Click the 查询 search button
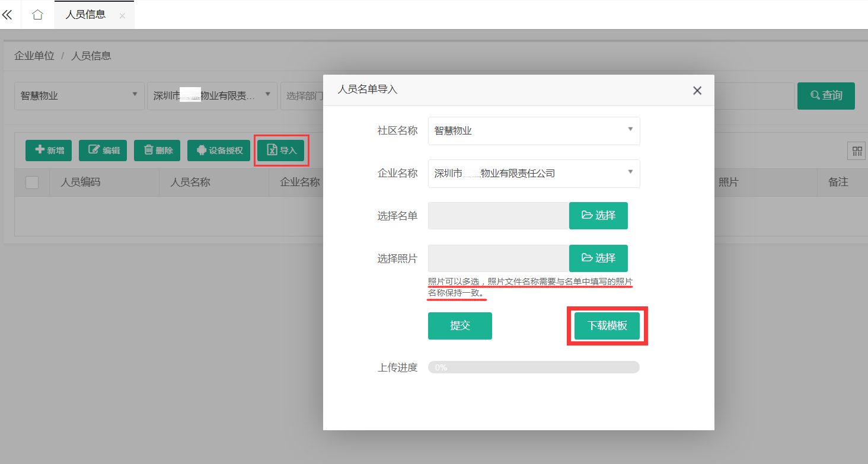 [826, 95]
